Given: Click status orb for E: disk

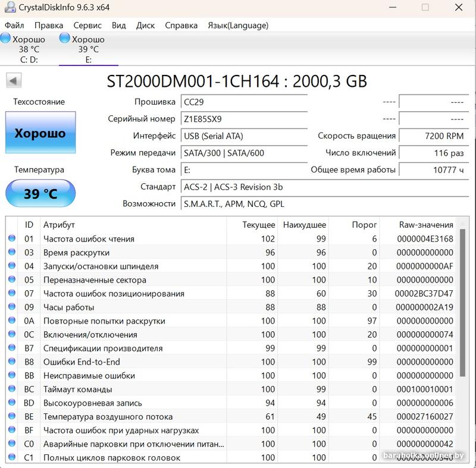Looking at the screenshot, I should pos(65,39).
